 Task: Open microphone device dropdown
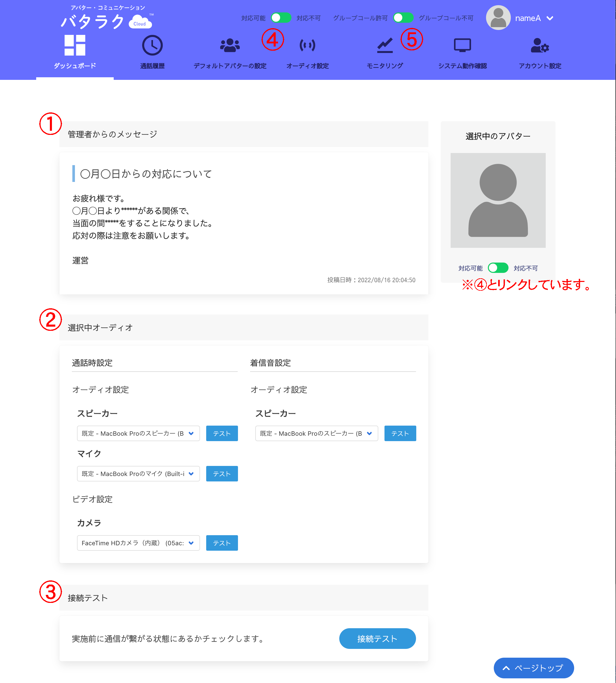(138, 474)
